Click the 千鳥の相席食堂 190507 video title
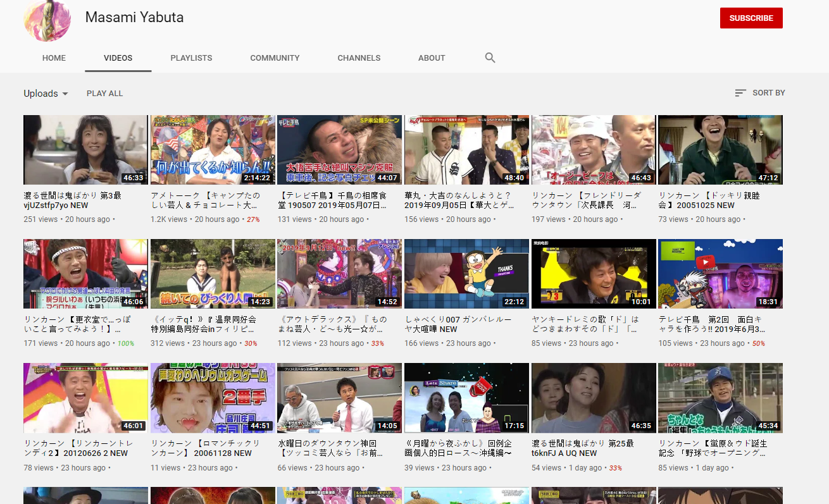Image resolution: width=829 pixels, height=504 pixels. [x=332, y=200]
